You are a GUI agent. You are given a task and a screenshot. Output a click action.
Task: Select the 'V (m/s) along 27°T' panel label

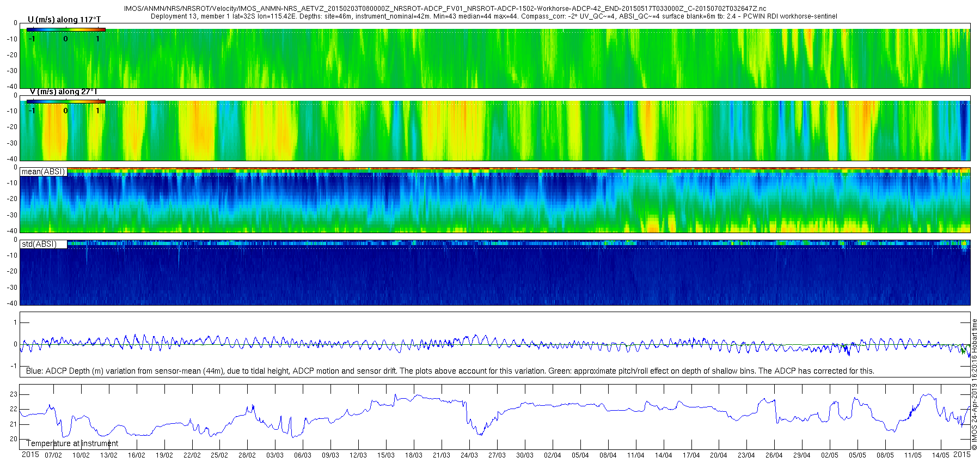tap(63, 92)
